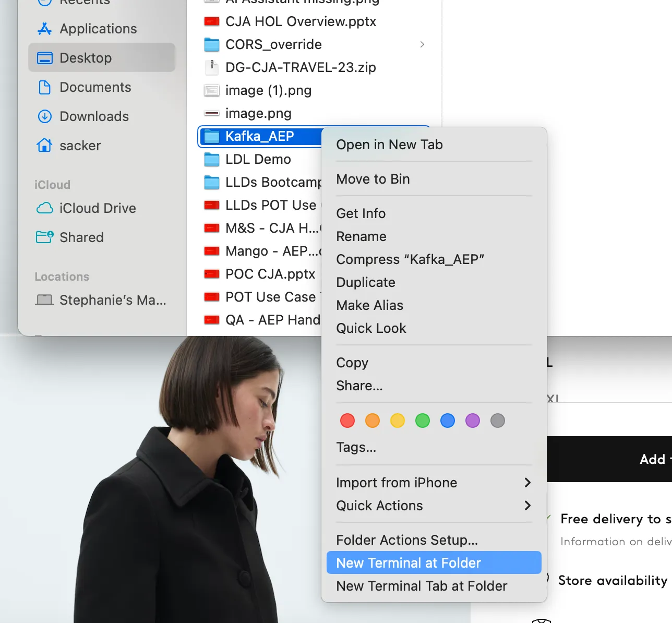
Task: Select the LDL Demo folder
Action: click(258, 159)
